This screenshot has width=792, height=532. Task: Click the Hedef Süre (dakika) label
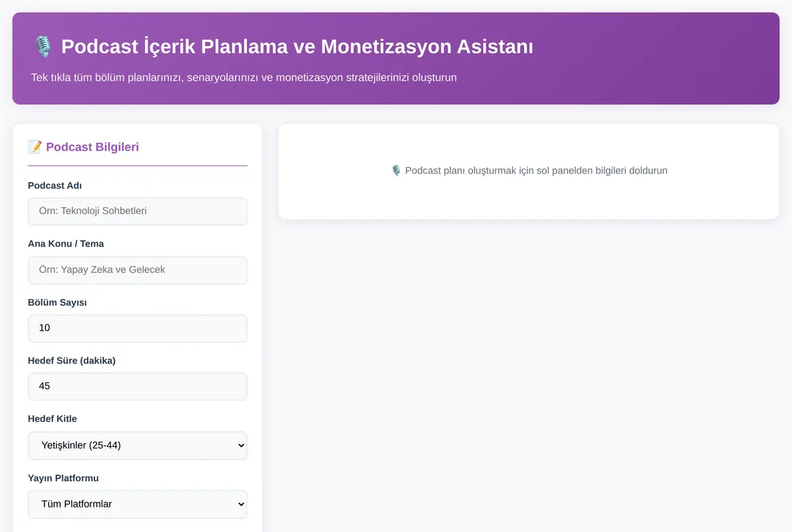click(x=72, y=360)
